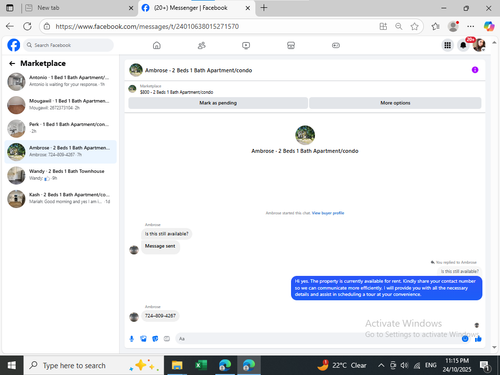The height and width of the screenshot is (375, 500).
Task: Go back with Marketplace back arrow
Action: click(12, 63)
